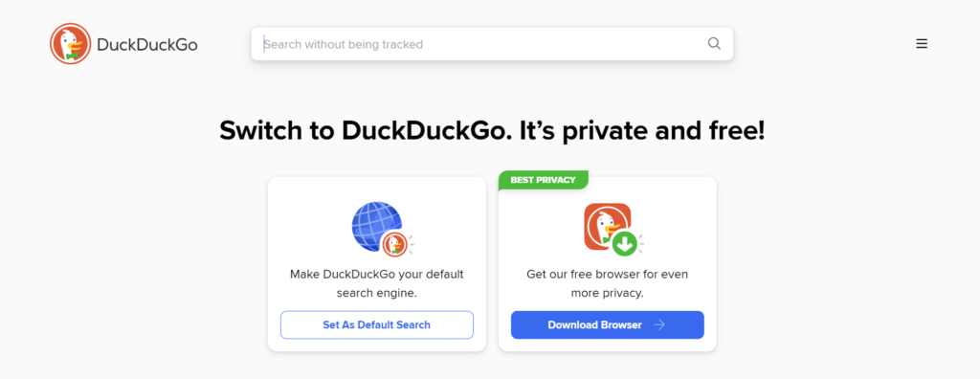Click the DuckDuckGo duck logo
The height and width of the screenshot is (379, 980).
pos(71,44)
